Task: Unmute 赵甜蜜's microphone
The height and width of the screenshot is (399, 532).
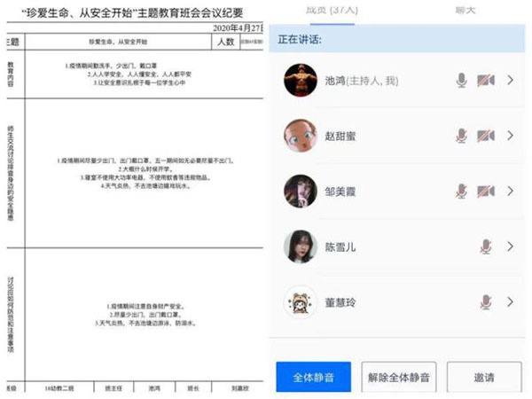Action: point(461,136)
